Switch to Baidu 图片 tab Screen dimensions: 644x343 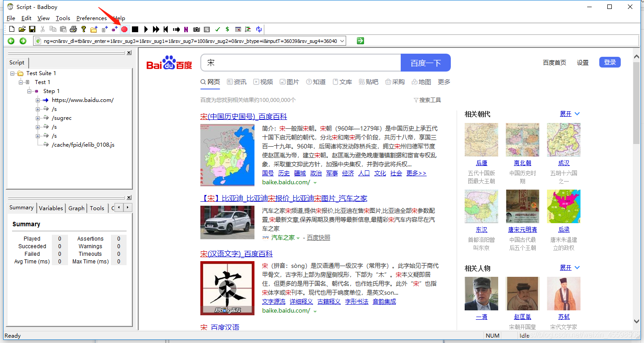coord(289,82)
